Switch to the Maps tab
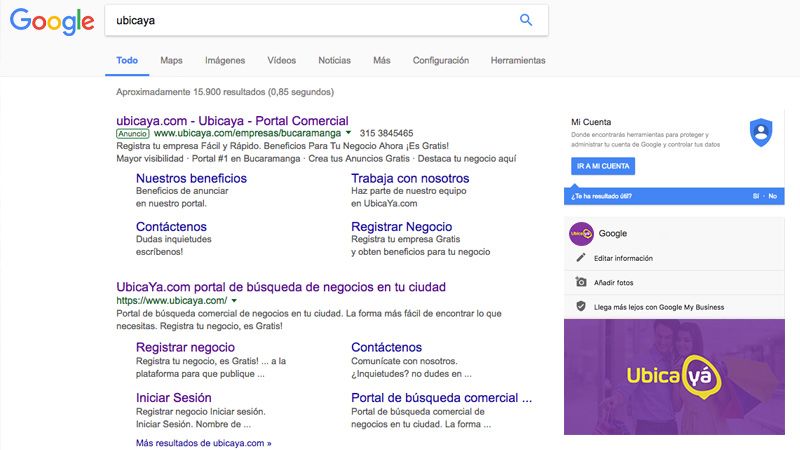This screenshot has height=450, width=800. [171, 60]
